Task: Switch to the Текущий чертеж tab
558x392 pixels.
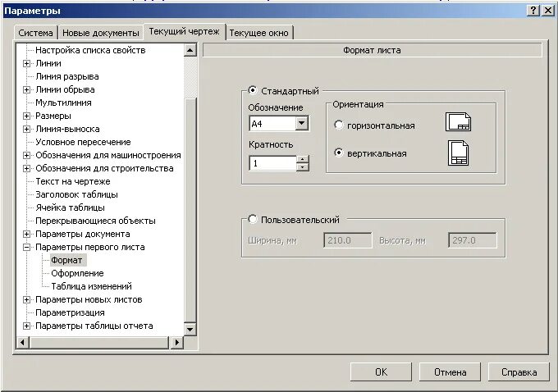Action: click(x=184, y=31)
